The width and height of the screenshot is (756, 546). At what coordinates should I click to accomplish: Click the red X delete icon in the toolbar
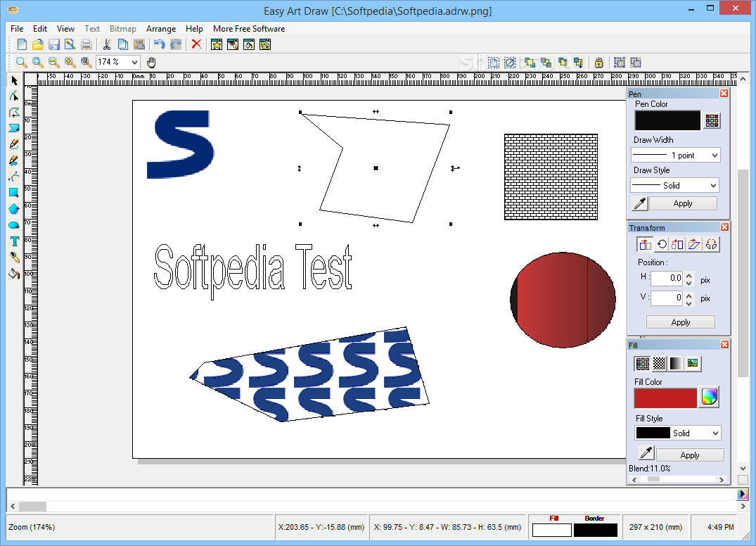click(196, 44)
